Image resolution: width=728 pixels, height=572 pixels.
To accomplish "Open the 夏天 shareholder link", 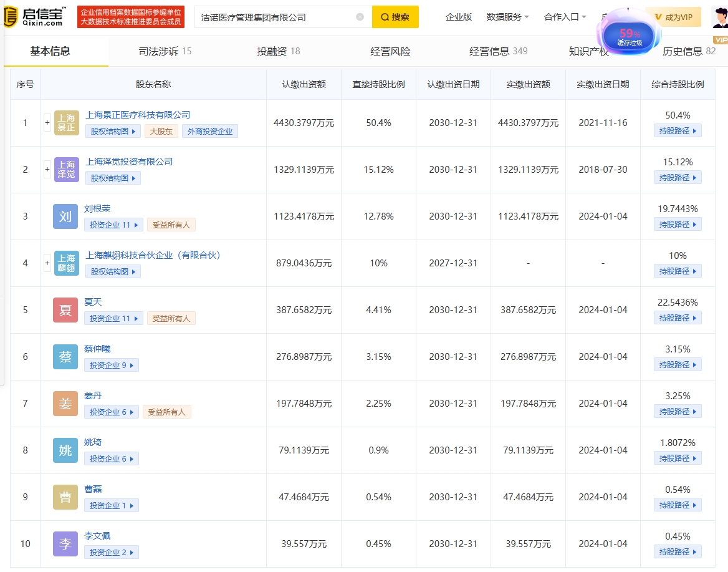I will point(93,302).
